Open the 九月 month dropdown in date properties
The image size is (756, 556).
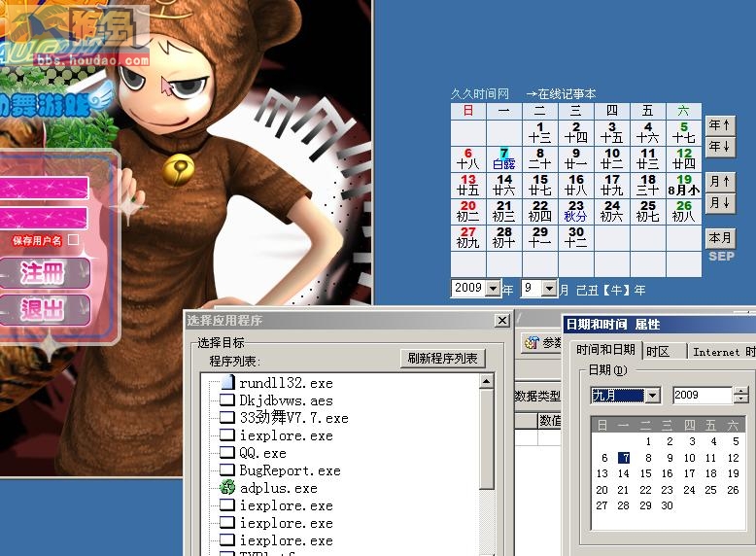652,396
